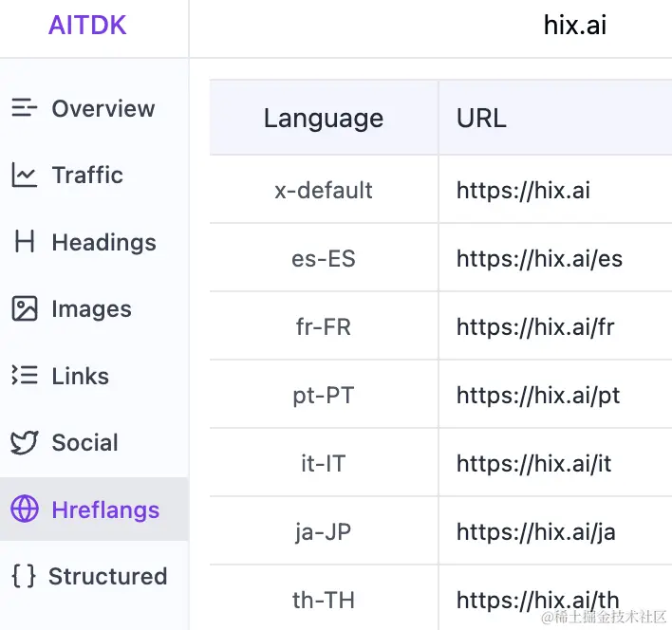Screen dimensions: 672x630
Task: Select the Structured menu label
Action: tap(107, 576)
